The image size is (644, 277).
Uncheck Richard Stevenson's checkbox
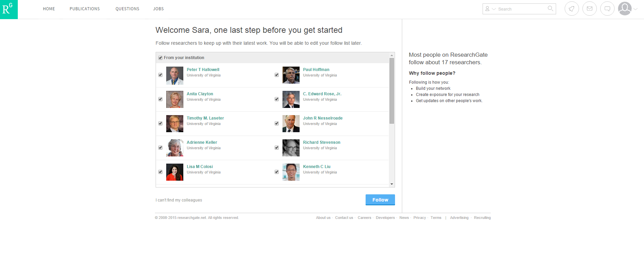coord(277,148)
